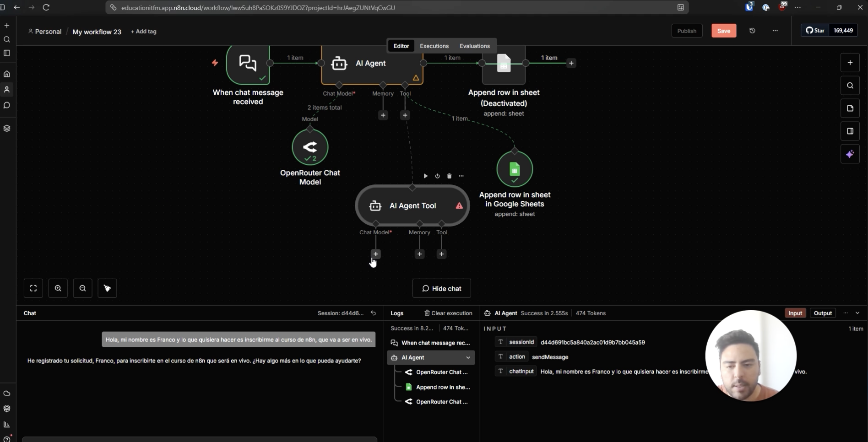Viewport: 868px width, 442px height.
Task: Clear the execution logs
Action: coord(448,313)
